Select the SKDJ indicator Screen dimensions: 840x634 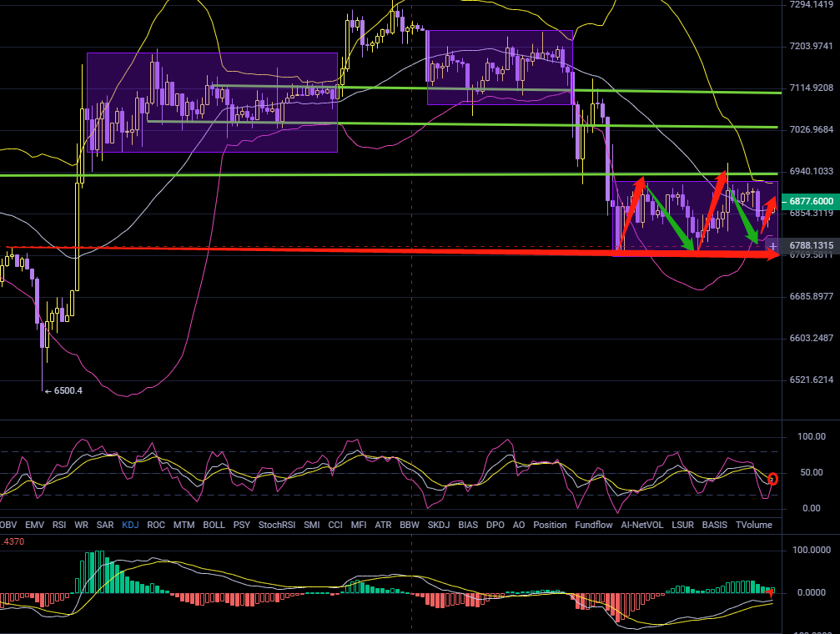pos(438,525)
